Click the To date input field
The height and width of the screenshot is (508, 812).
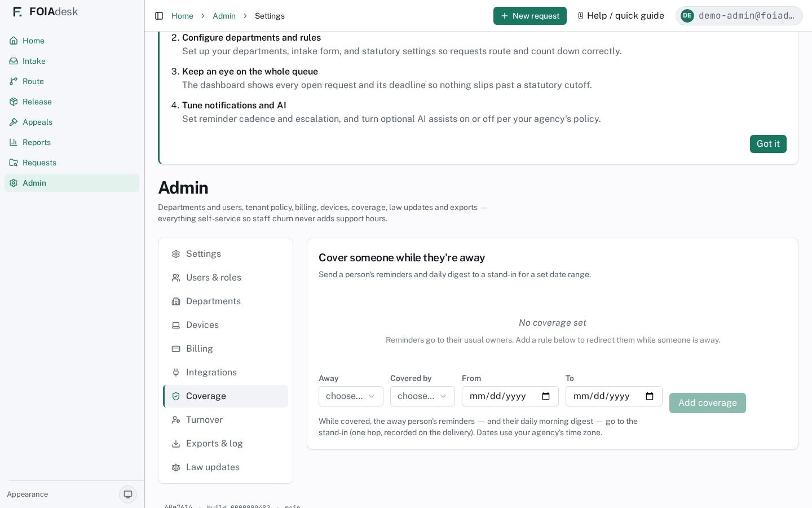point(614,396)
